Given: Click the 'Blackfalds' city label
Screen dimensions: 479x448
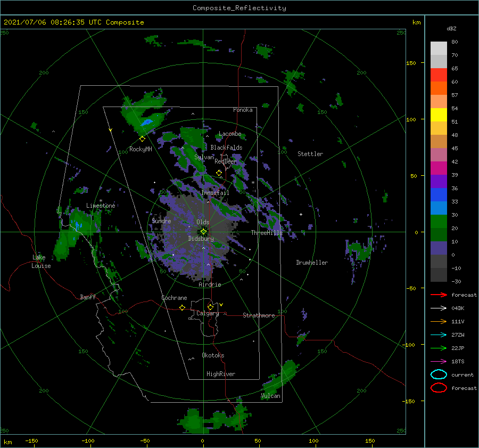Looking at the screenshot, I should coord(226,148).
